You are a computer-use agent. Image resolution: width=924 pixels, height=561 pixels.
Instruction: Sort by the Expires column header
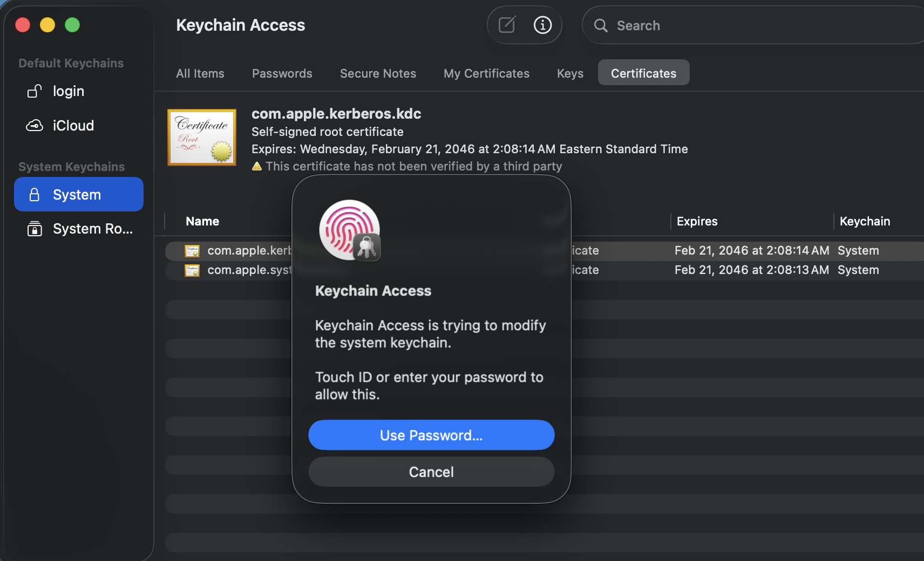click(x=697, y=221)
